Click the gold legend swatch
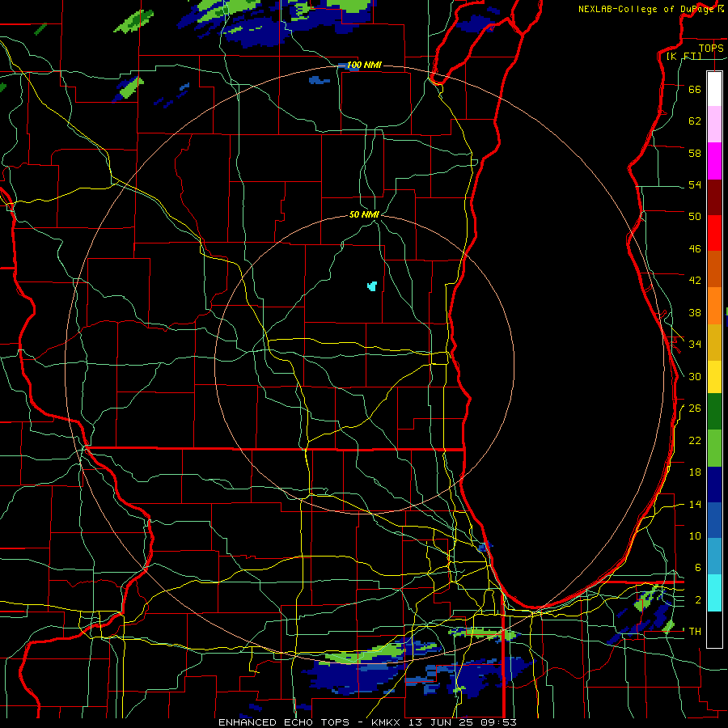 tap(714, 342)
